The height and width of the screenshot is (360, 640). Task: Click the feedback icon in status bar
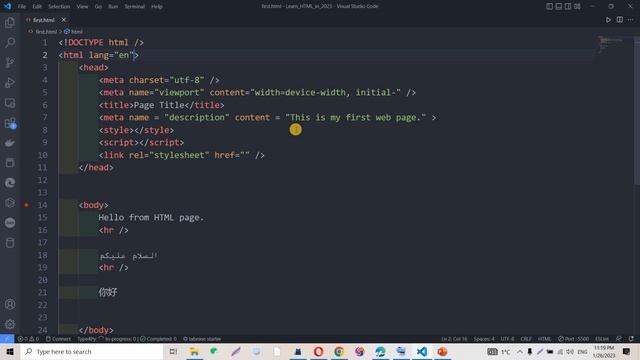(x=619, y=339)
